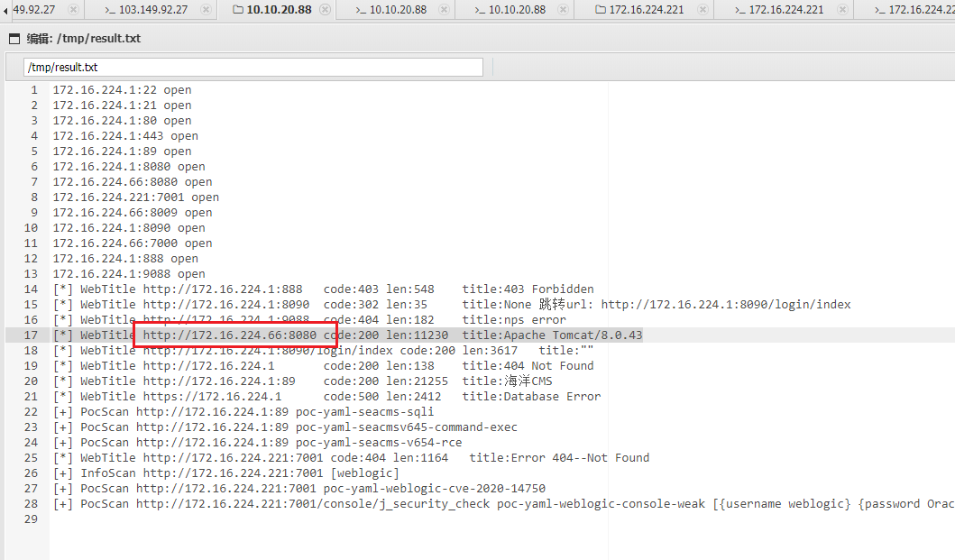The height and width of the screenshot is (560, 955).
Task: Close the 103.149.92.27 terminal tab
Action: click(x=207, y=10)
